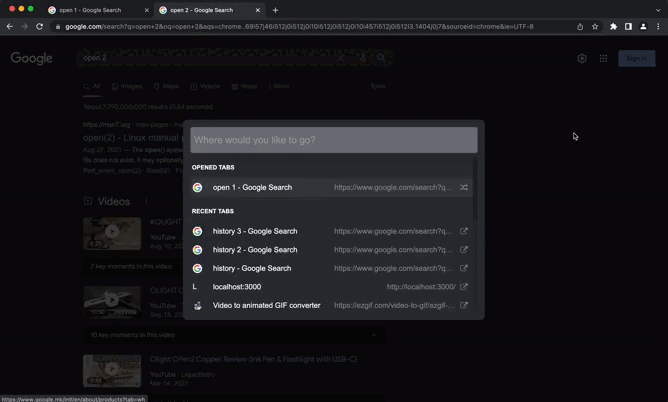Switch to the 'open 1 - Google Search' browser tab

coord(98,10)
